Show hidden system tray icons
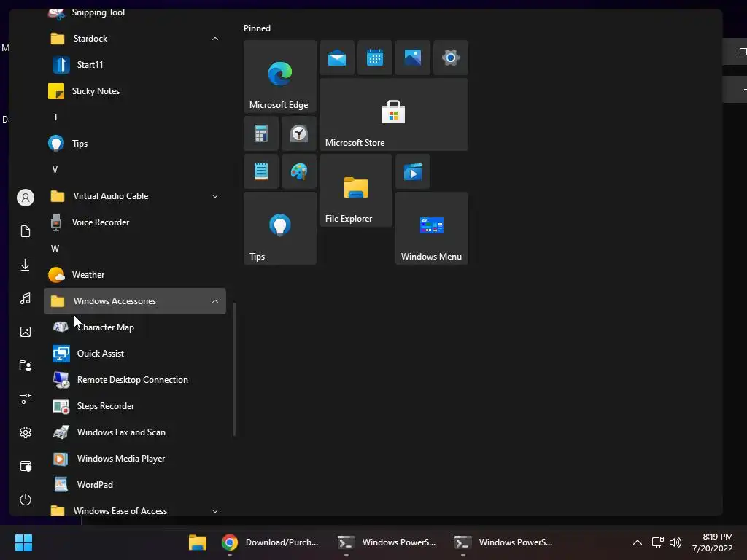Viewport: 747px width, 560px height. pos(637,542)
